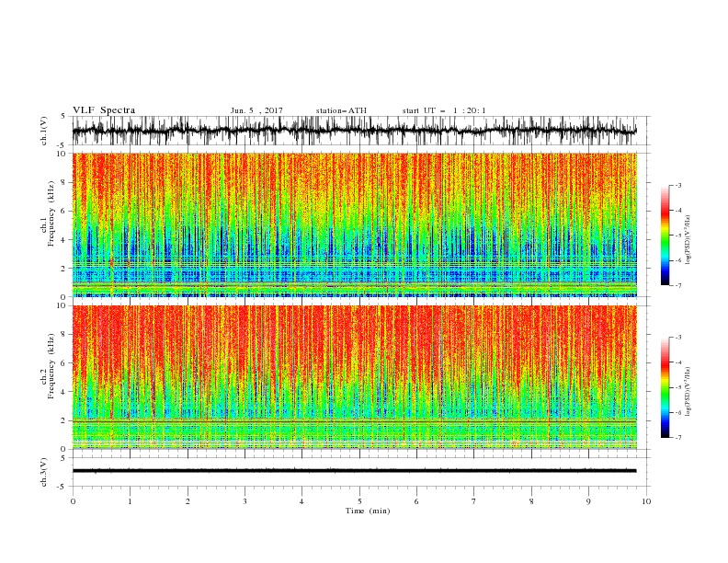Image resolution: width=728 pixels, height=563 pixels.
Task: Click the "Time (min)" axis title
Action: (x=368, y=511)
